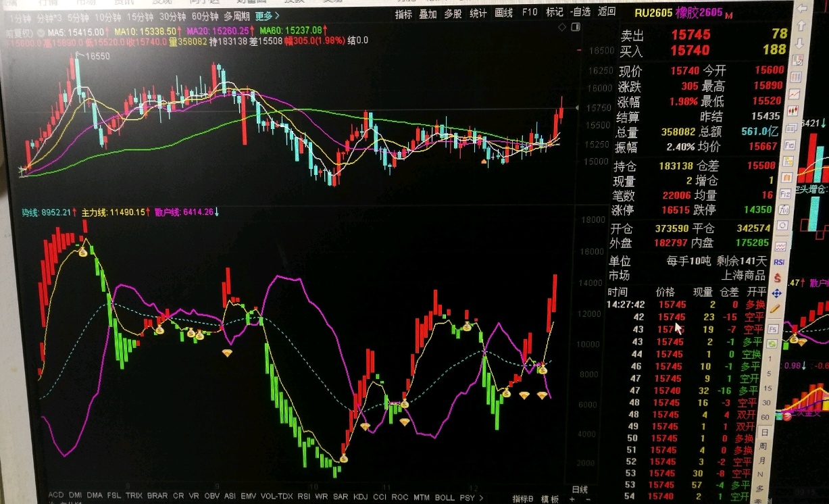This screenshot has width=829, height=504.
Task: Select the 30 period button in right toolbar
Action: [766, 402]
